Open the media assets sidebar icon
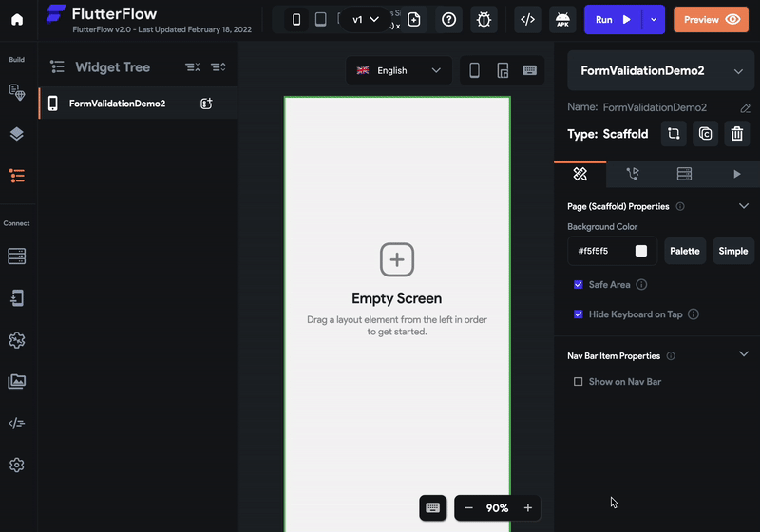This screenshot has width=760, height=532. [x=17, y=381]
